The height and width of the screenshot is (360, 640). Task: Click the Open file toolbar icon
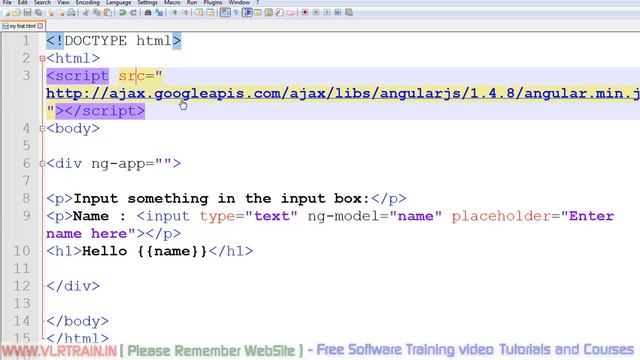click(x=16, y=13)
